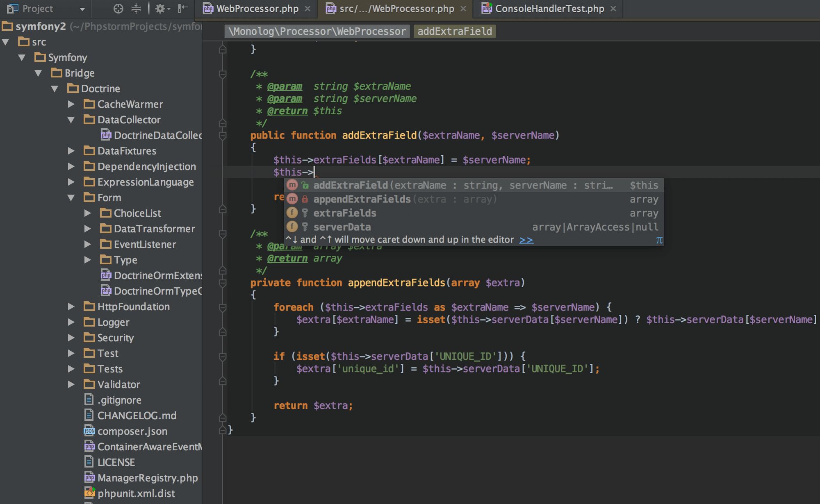This screenshot has height=504, width=820.
Task: Click the Settings gear icon in toolbar
Action: (159, 9)
